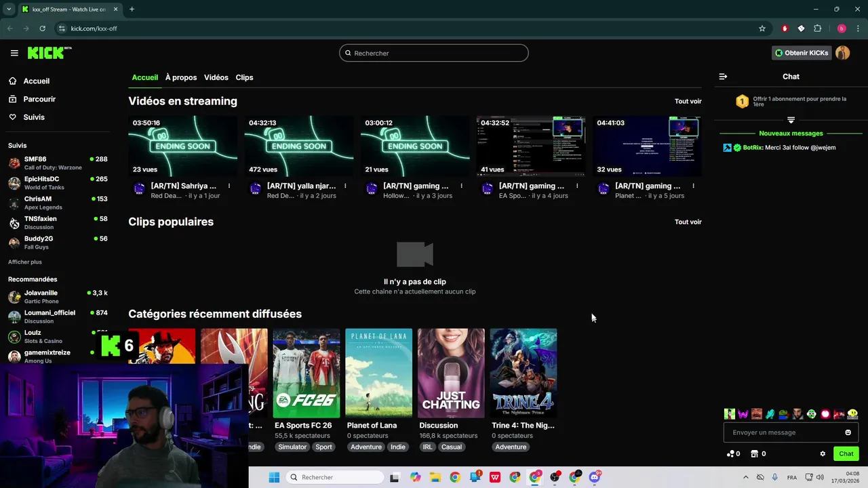Image resolution: width=868 pixels, height=488 pixels.
Task: Select the À propos tab
Action: pos(181,77)
